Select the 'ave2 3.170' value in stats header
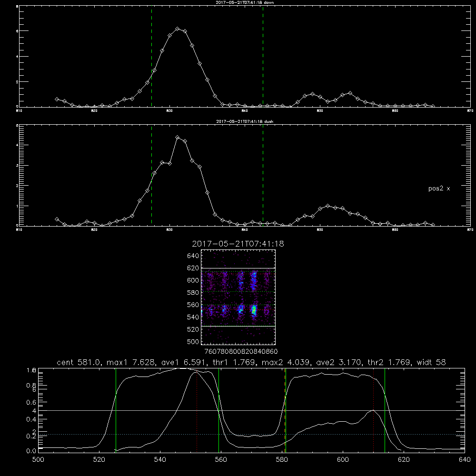The height and width of the screenshot is (476, 476). click(339, 362)
